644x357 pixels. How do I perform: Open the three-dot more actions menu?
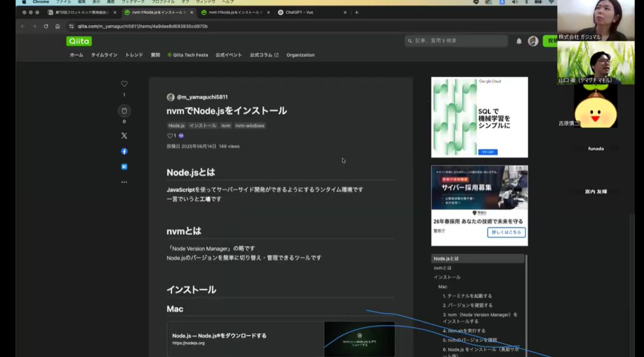pyautogui.click(x=124, y=182)
